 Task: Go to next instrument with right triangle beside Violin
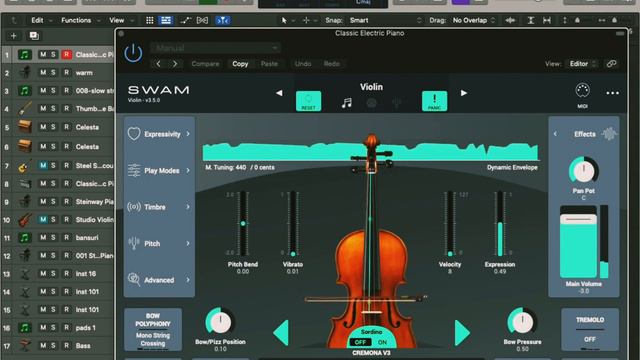(x=464, y=93)
